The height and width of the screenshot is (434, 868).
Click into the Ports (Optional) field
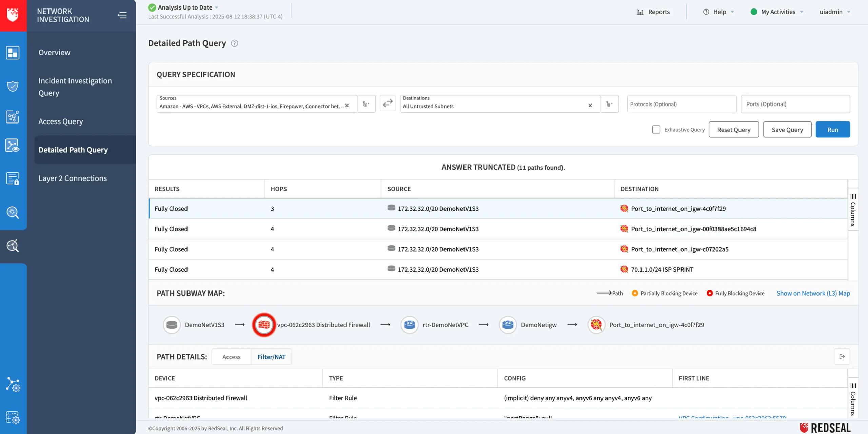click(795, 104)
